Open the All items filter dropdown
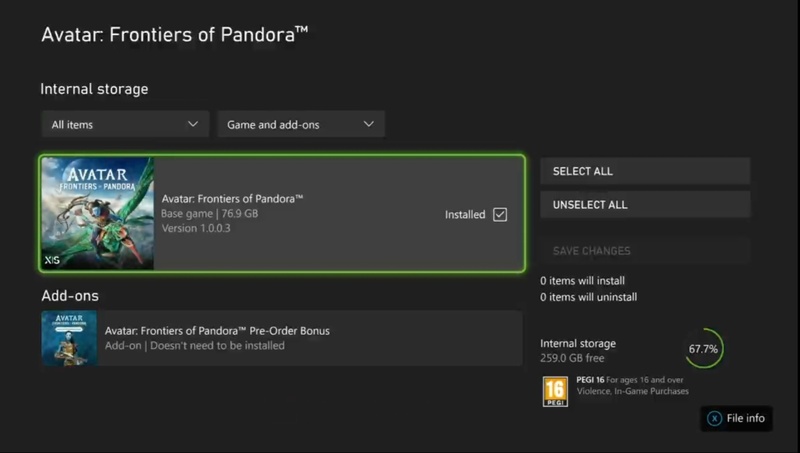This screenshot has width=800, height=453. click(125, 124)
